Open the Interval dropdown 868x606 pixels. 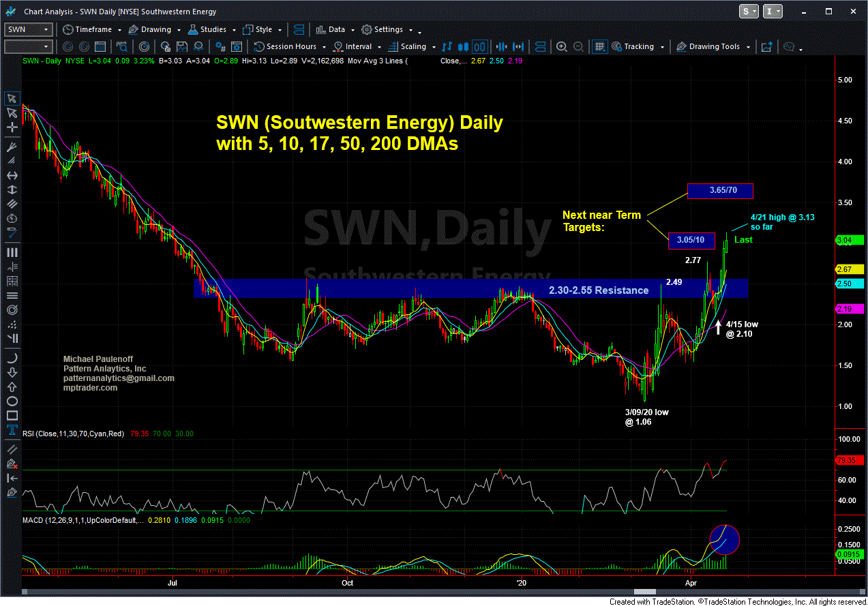pos(357,47)
